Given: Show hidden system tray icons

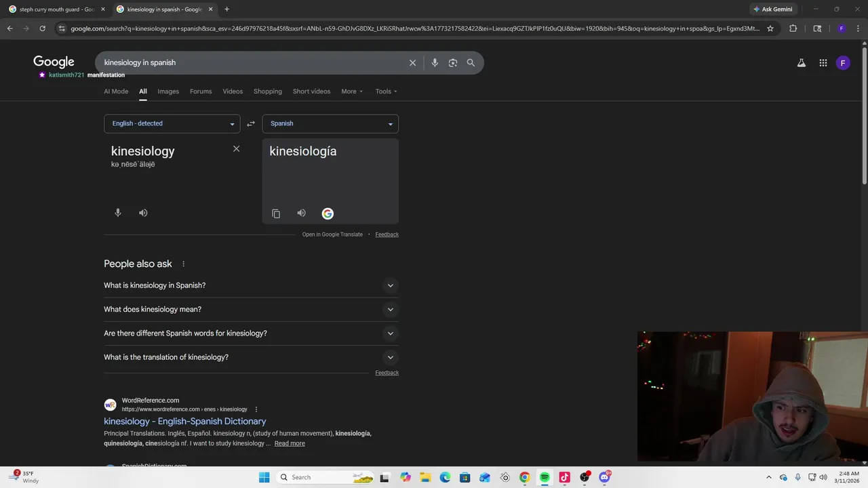Looking at the screenshot, I should [x=768, y=477].
